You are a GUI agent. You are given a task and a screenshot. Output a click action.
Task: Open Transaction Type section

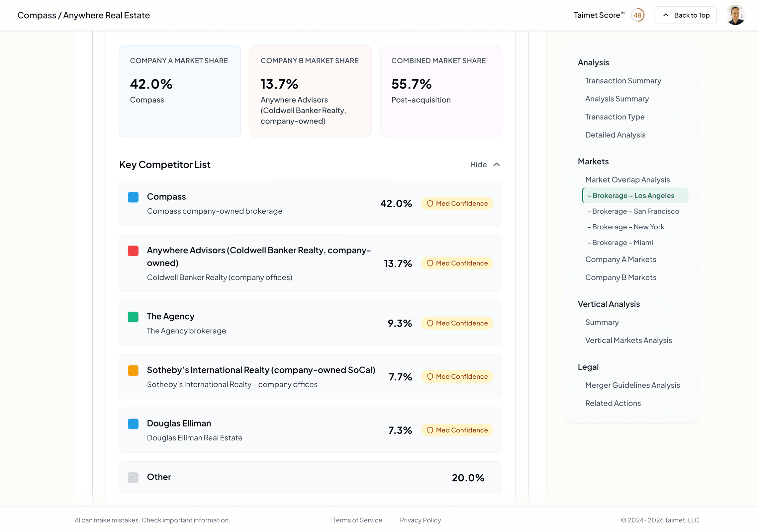pos(615,117)
